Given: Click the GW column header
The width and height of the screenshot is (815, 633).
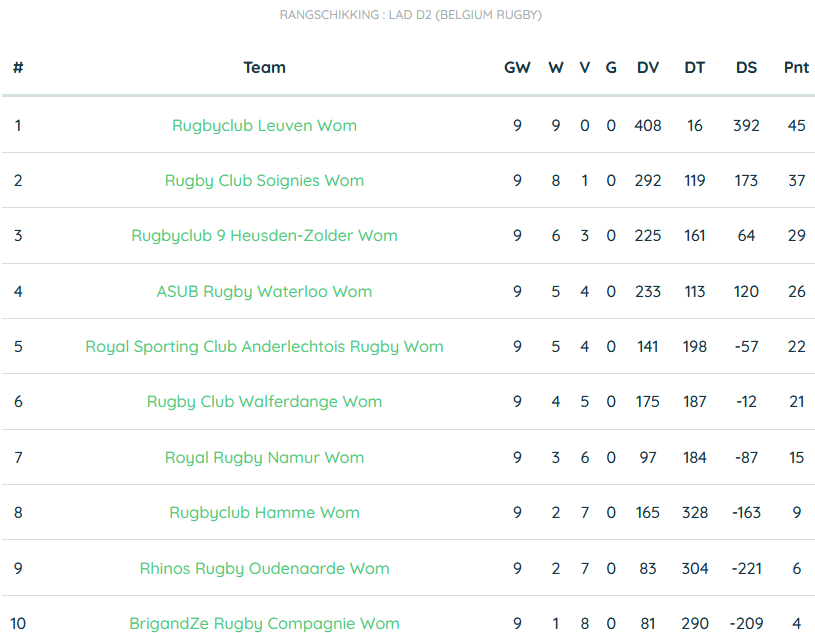Looking at the screenshot, I should (517, 68).
